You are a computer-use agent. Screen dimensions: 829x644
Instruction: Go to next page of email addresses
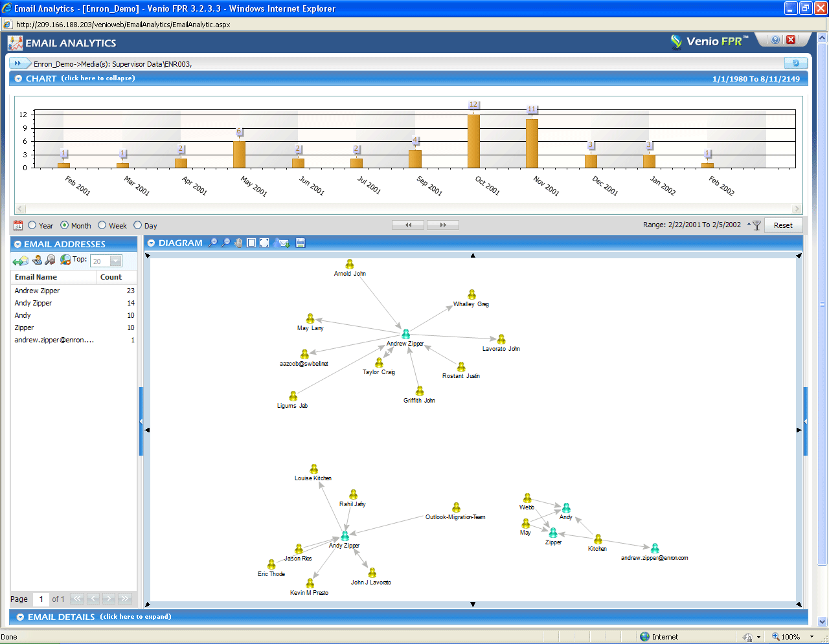(x=109, y=599)
